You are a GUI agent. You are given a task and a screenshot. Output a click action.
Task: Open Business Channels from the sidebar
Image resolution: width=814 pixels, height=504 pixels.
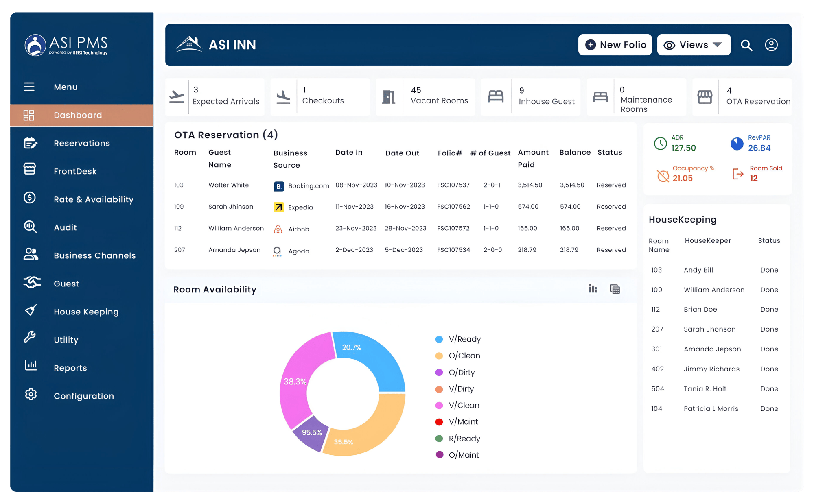(94, 255)
